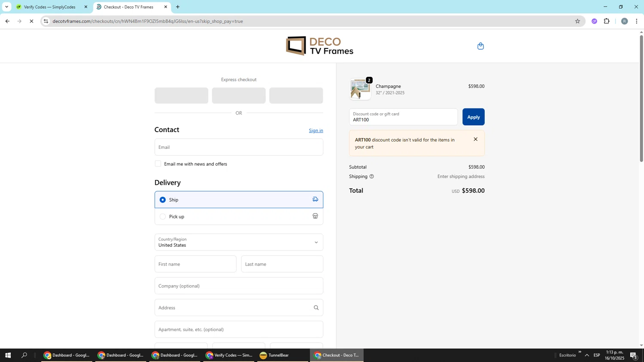Click the ESP language indicator
Viewport: 644px width, 362px height.
tap(597, 355)
